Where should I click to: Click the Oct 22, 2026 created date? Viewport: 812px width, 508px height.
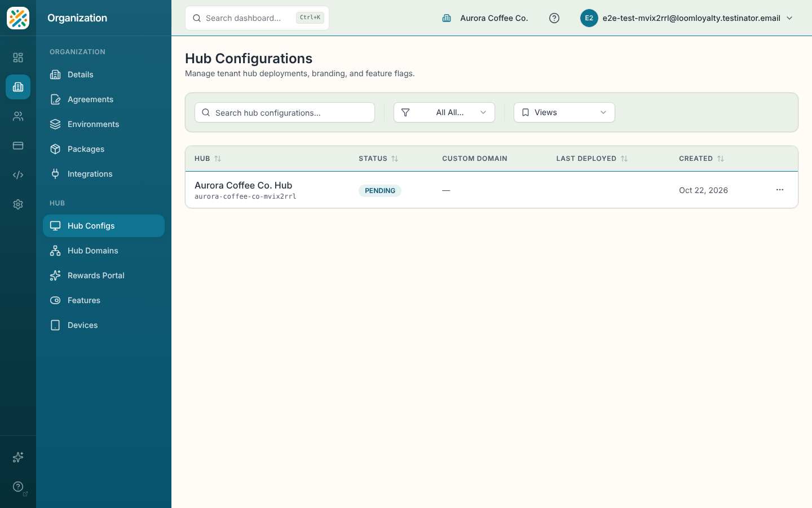(703, 190)
